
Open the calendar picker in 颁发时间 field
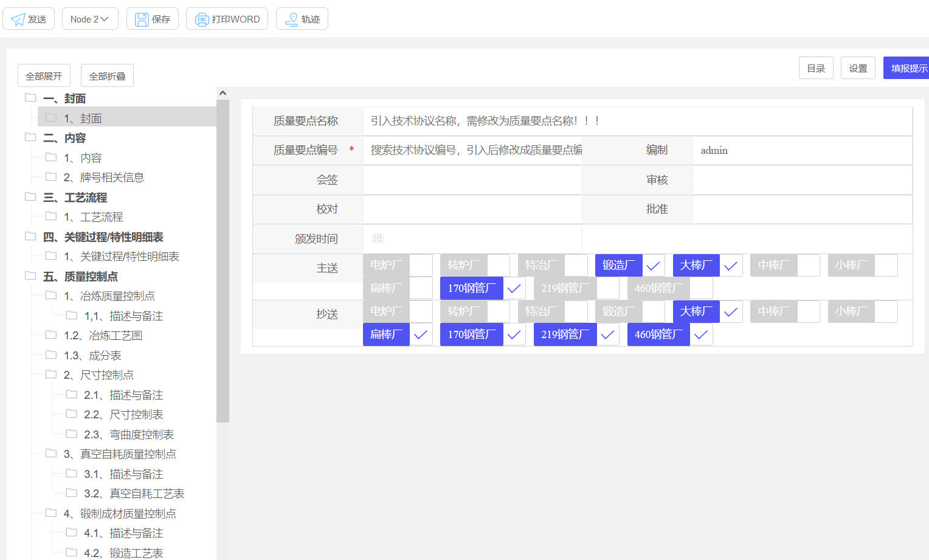pyautogui.click(x=378, y=238)
